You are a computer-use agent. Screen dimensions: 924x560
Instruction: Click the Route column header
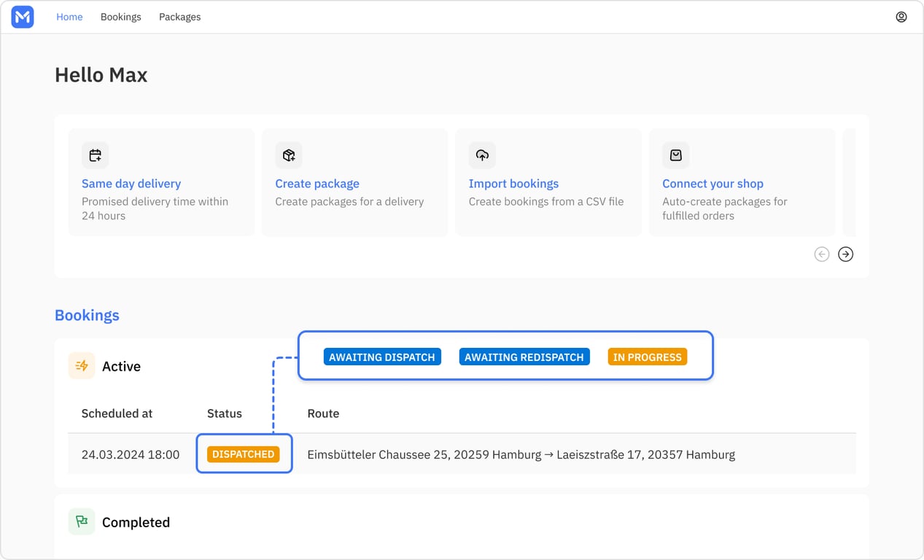point(323,413)
